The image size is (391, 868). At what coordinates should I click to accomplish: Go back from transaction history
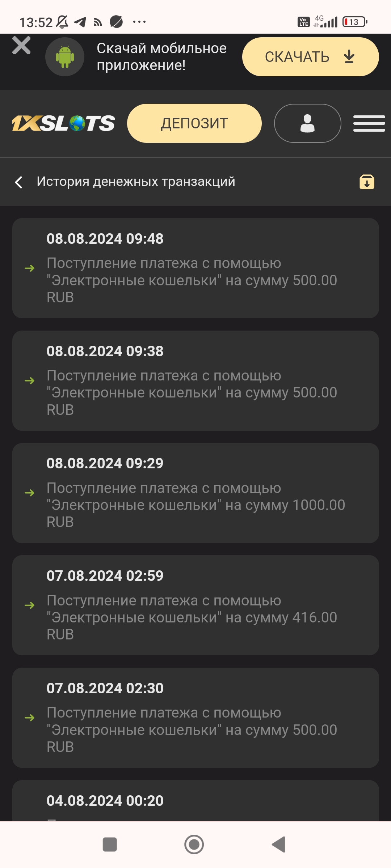pos(19,182)
